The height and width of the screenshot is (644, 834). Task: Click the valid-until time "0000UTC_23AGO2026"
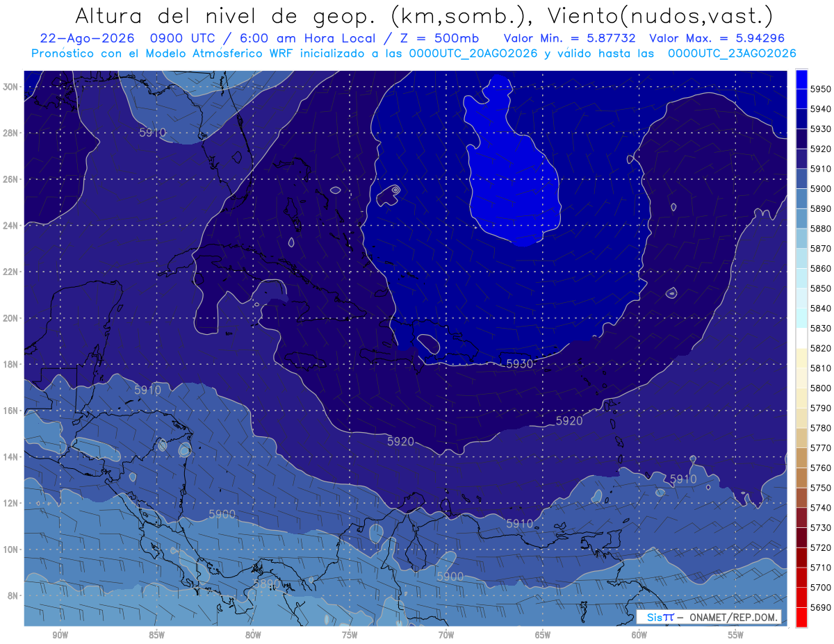(x=732, y=53)
